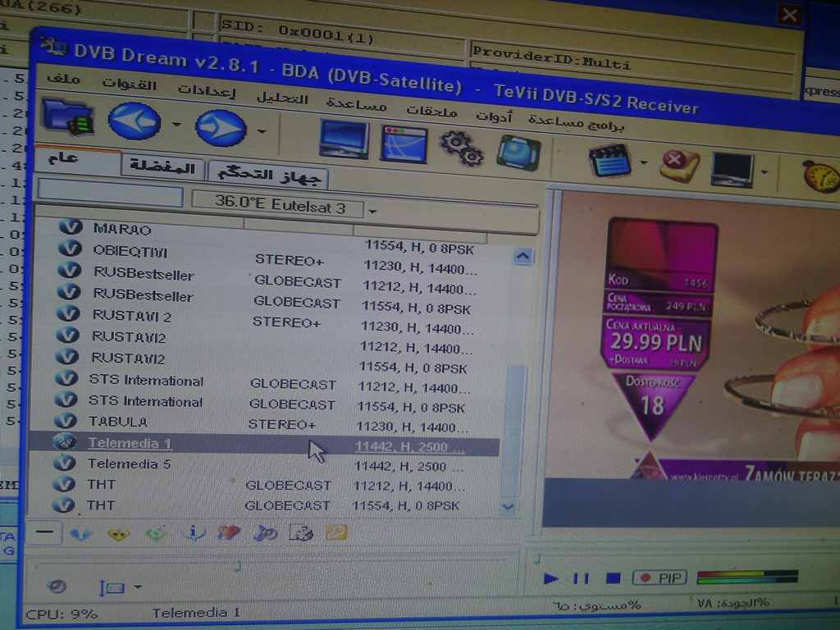This screenshot has height=630, width=840.
Task: Open settings gears icon
Action: click(462, 148)
